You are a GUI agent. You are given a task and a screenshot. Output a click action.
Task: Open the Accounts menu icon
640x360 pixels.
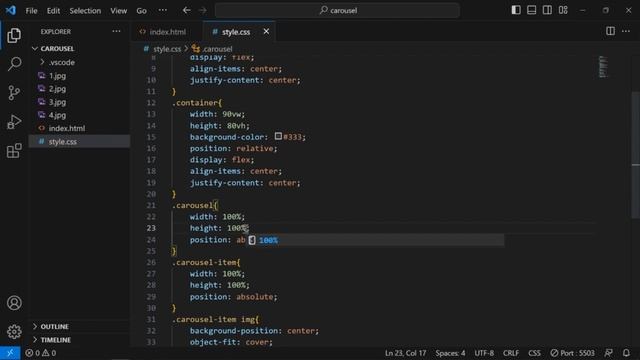pos(14,303)
